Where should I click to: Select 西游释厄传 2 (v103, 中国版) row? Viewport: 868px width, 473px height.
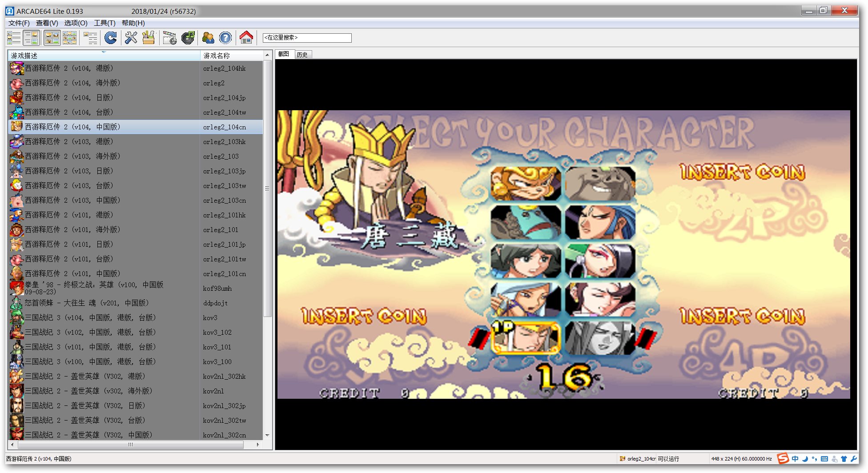point(136,200)
